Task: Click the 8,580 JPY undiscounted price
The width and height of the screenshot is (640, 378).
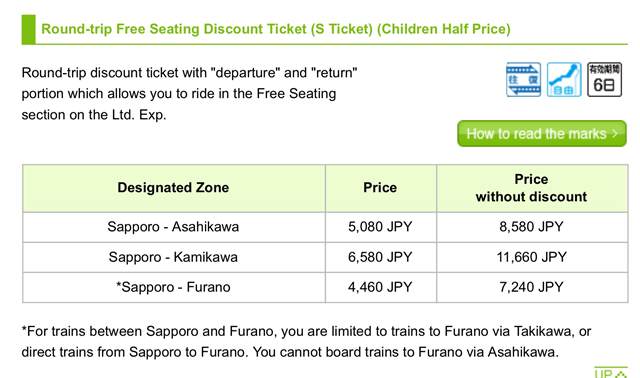Action: (x=532, y=227)
